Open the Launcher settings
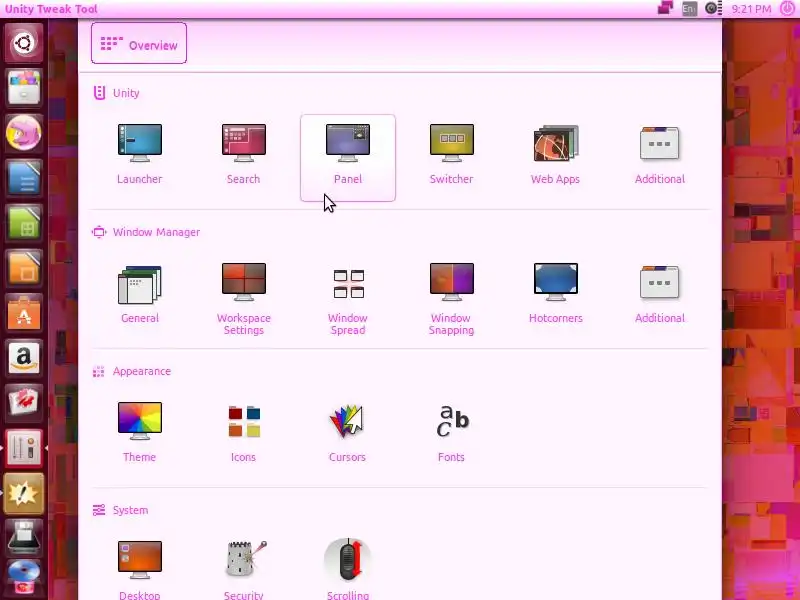800x600 pixels. [x=139, y=155]
